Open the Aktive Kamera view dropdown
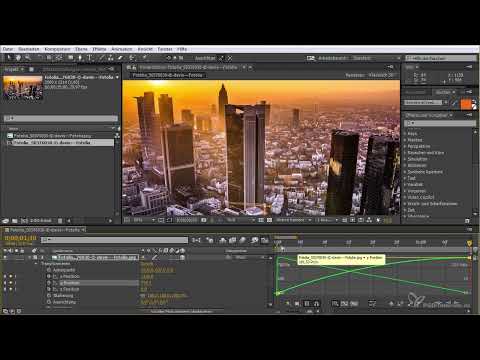The height and width of the screenshot is (360, 480). (293, 220)
